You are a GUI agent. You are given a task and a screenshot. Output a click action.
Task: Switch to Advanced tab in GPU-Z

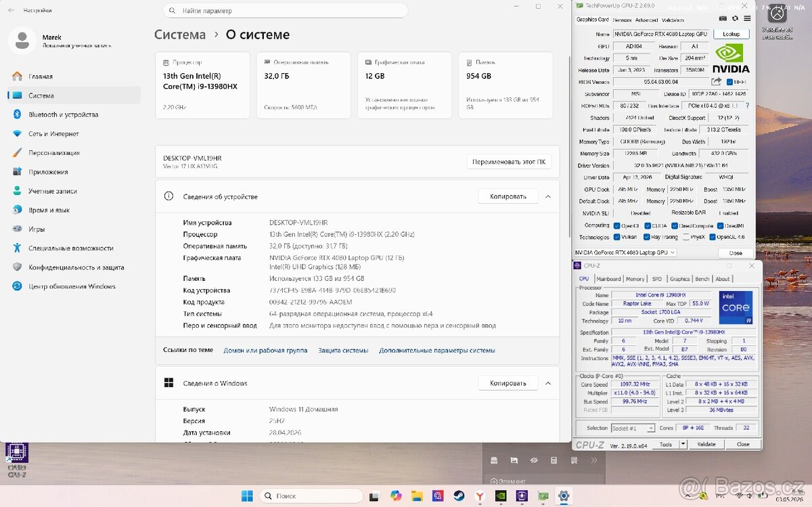[646, 20]
